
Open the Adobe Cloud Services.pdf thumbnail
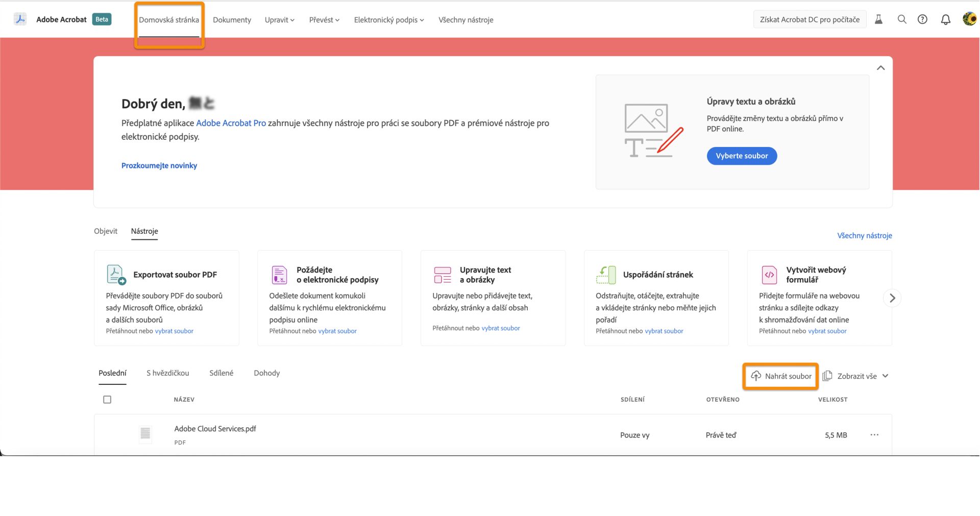click(x=145, y=434)
